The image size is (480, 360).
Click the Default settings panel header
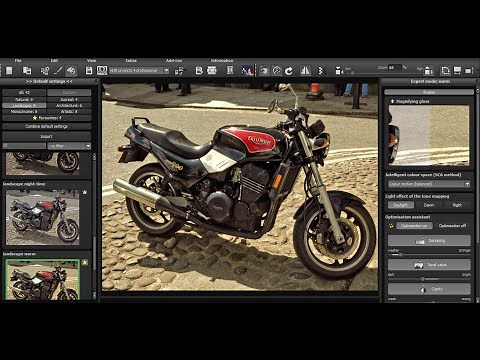tap(49, 81)
